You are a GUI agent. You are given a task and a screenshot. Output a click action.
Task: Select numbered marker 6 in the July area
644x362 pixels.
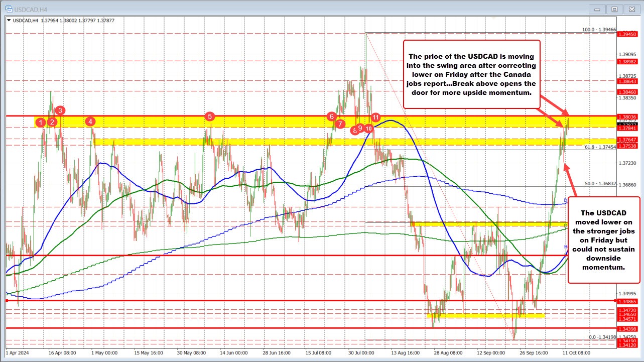(x=331, y=116)
